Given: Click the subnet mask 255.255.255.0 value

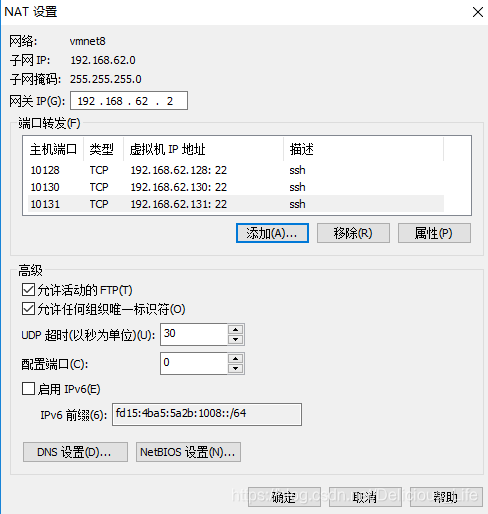Looking at the screenshot, I should 105,79.
